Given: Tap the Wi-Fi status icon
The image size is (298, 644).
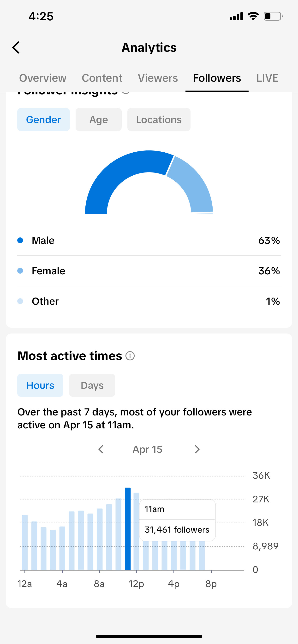Looking at the screenshot, I should [253, 16].
